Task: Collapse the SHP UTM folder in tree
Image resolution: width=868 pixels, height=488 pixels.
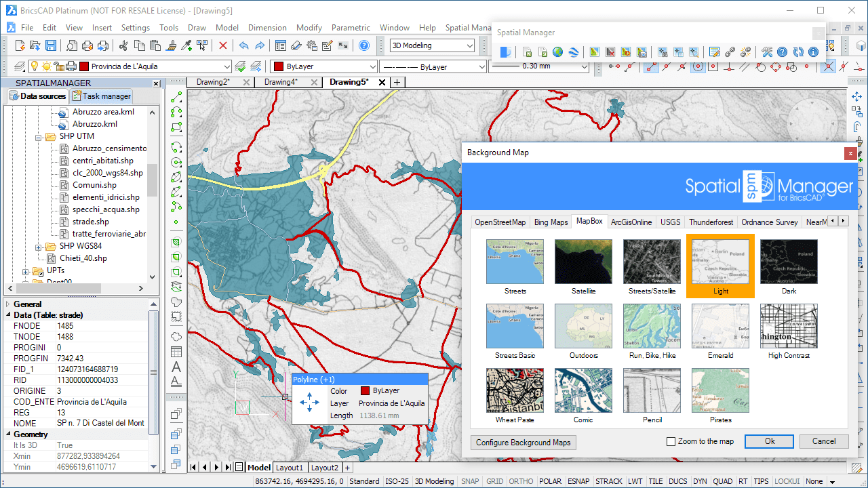Action: tap(39, 136)
